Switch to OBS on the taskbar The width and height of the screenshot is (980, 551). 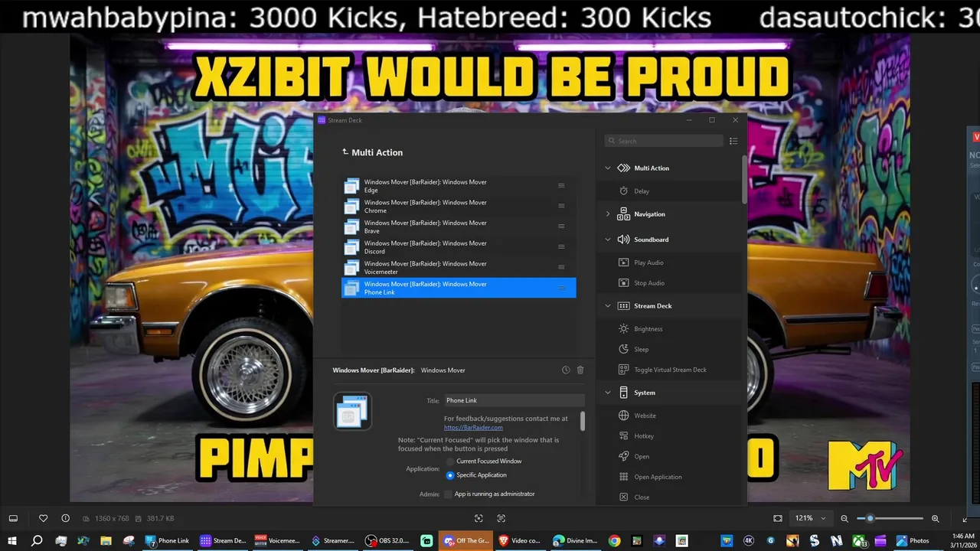tap(387, 540)
